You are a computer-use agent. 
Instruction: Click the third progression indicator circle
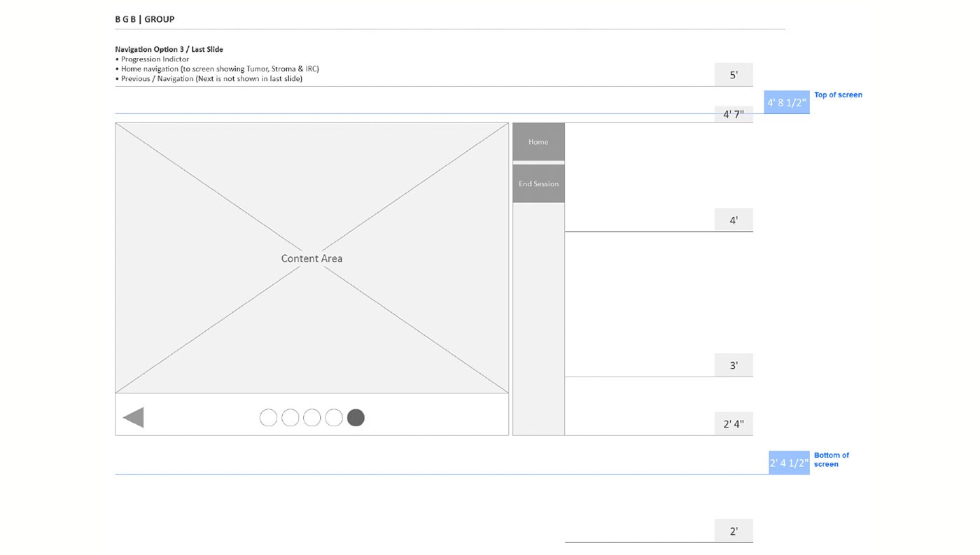tap(311, 417)
